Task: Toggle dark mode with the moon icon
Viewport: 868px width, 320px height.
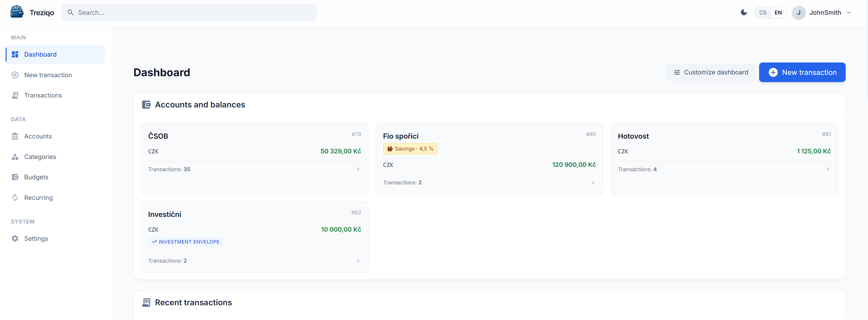Action: pos(744,12)
